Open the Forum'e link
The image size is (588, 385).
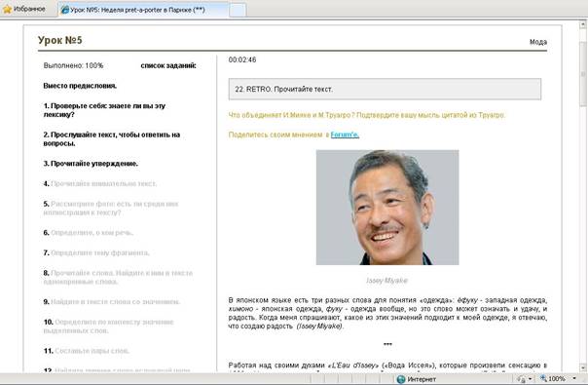tap(345, 135)
